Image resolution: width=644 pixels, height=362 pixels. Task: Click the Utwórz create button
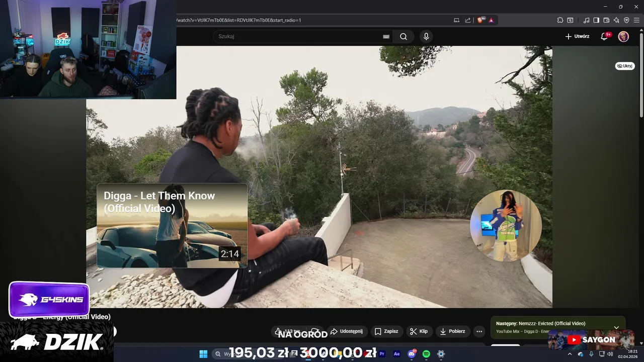tap(577, 37)
